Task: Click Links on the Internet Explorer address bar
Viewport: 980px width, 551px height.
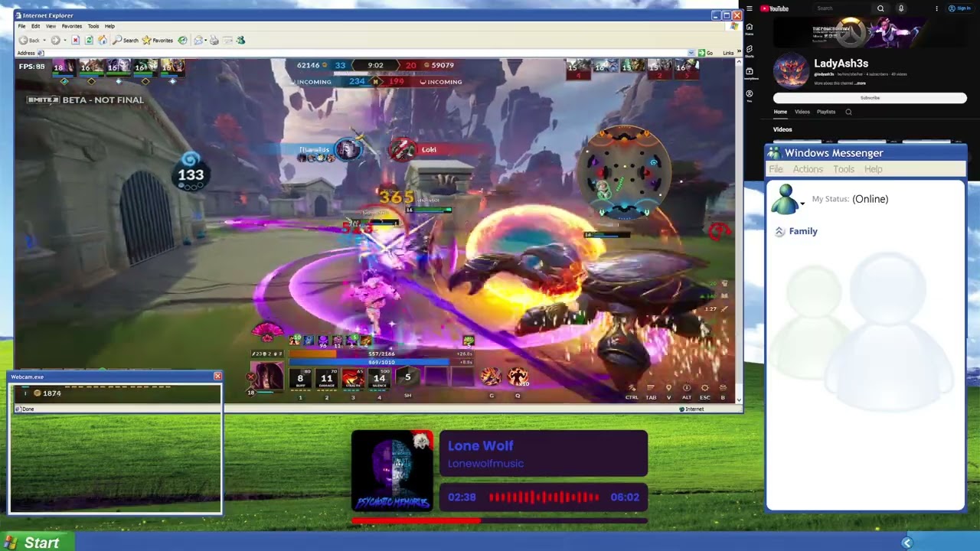Action: pyautogui.click(x=728, y=53)
